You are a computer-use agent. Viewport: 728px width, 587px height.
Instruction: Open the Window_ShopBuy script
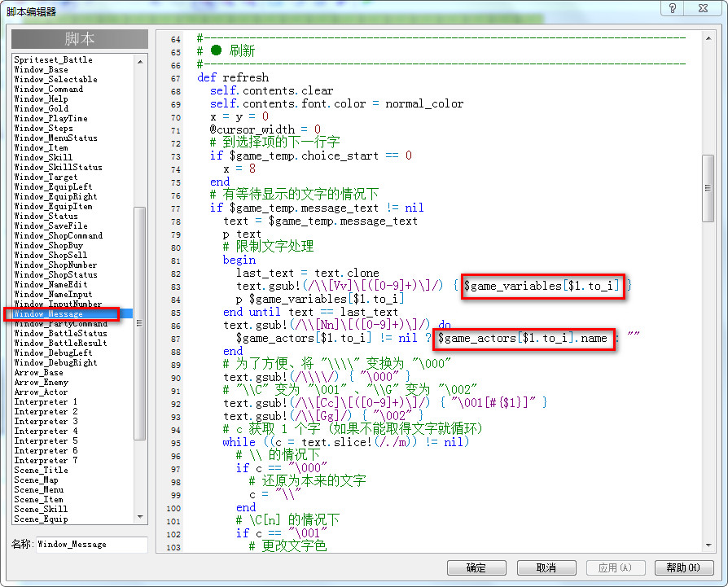point(49,245)
